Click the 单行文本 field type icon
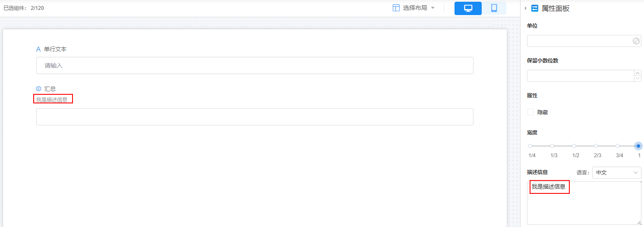 click(x=38, y=49)
